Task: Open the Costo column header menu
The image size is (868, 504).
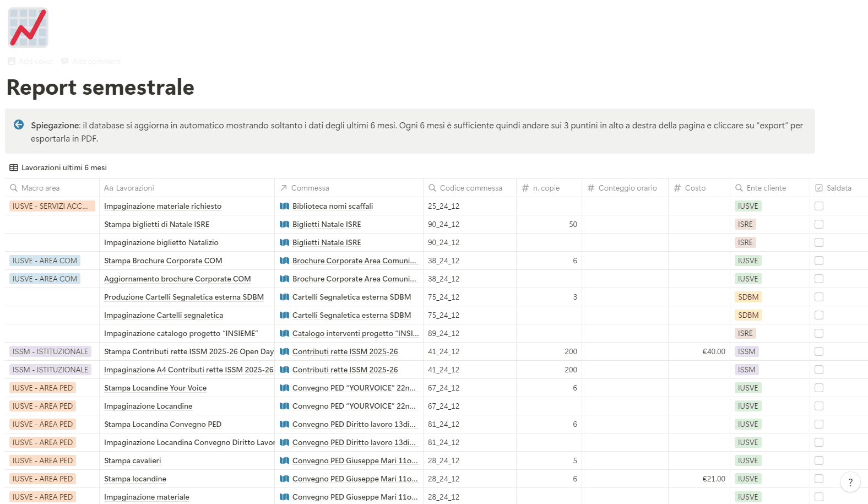Action: point(699,188)
